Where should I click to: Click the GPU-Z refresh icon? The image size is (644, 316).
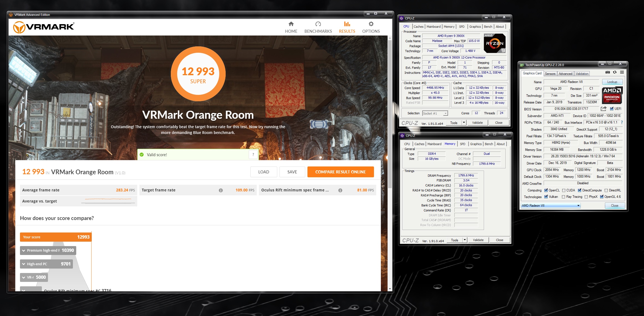click(x=615, y=72)
